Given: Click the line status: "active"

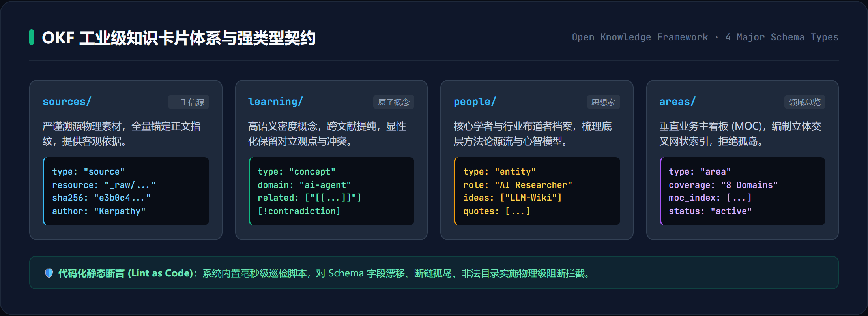Looking at the screenshot, I should point(710,211).
